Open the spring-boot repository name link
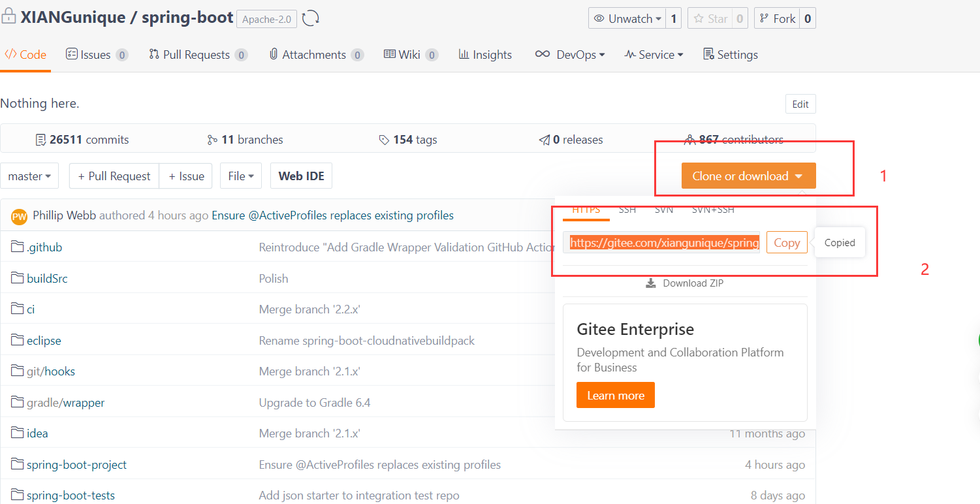 tap(187, 18)
